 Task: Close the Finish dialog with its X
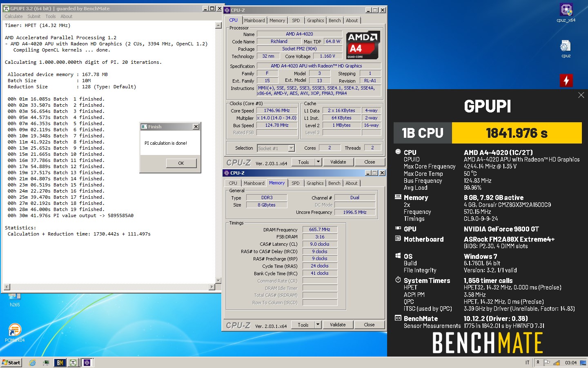coord(196,127)
